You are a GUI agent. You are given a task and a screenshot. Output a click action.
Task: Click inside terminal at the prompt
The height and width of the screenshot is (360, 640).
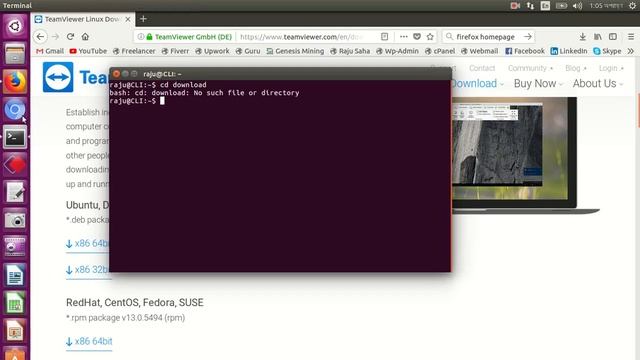click(162, 101)
